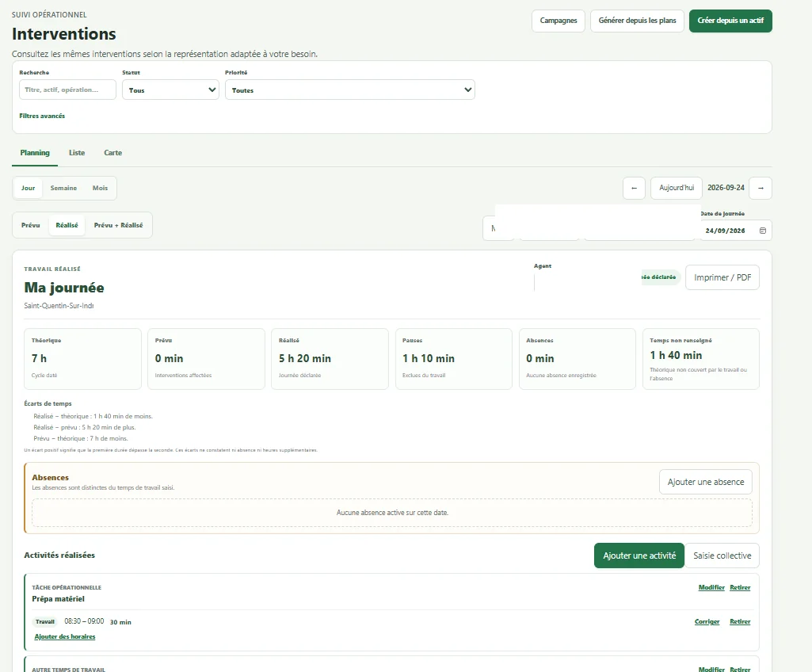Image resolution: width=812 pixels, height=672 pixels.
Task: Select the Prévu display mode
Action: (x=31, y=225)
